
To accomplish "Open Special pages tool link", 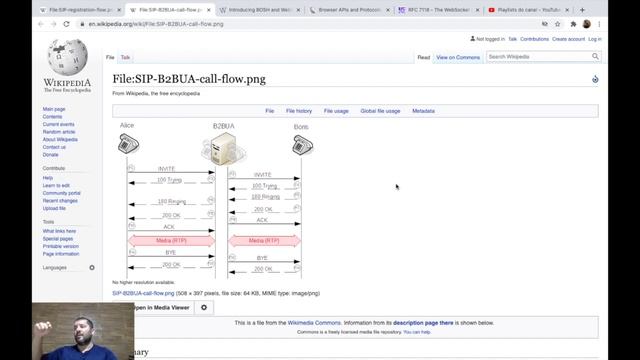I will point(58,239).
